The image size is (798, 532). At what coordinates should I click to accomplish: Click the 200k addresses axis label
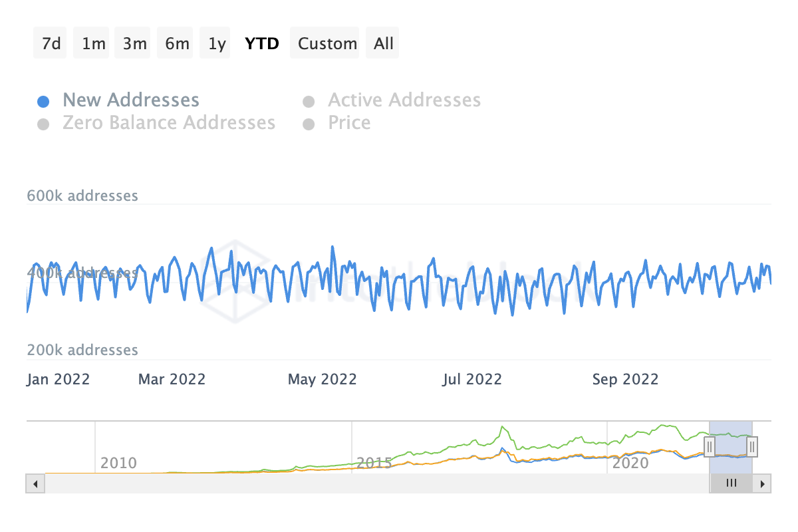click(x=82, y=350)
